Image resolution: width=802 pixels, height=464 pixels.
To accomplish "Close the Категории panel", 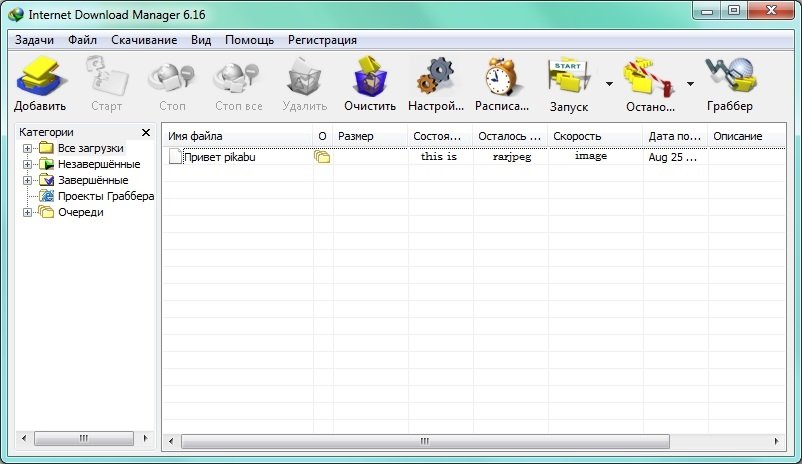I will (146, 132).
